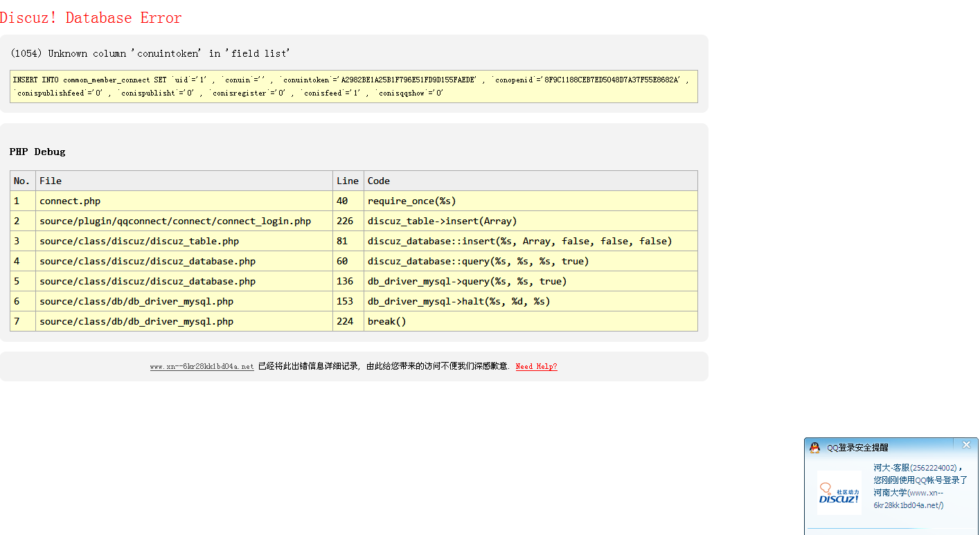Click the line number 60 cell
Image resolution: width=980 pixels, height=535 pixels.
[x=348, y=261]
